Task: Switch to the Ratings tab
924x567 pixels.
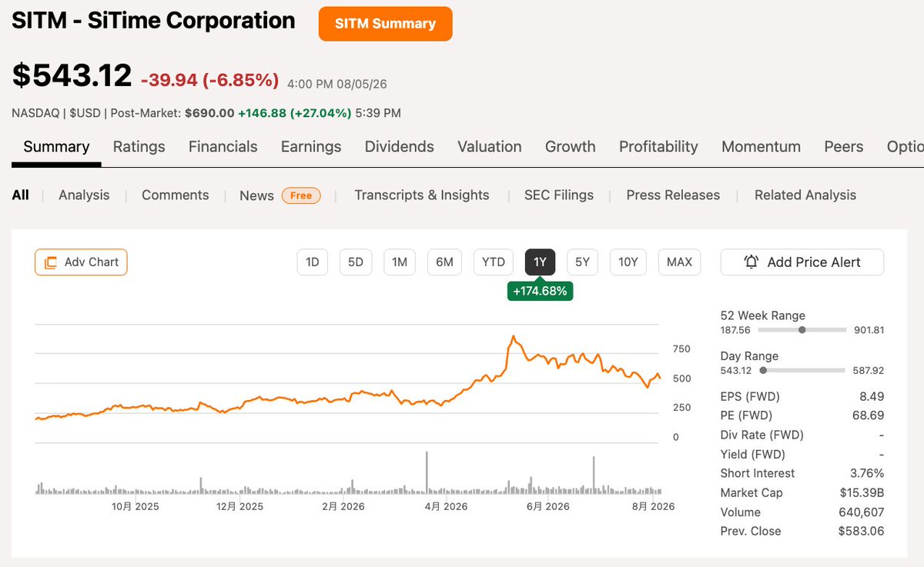Action: [x=139, y=147]
